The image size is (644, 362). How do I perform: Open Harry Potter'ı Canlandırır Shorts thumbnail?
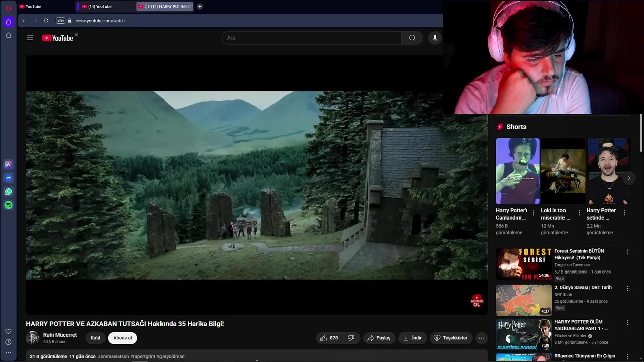518,171
